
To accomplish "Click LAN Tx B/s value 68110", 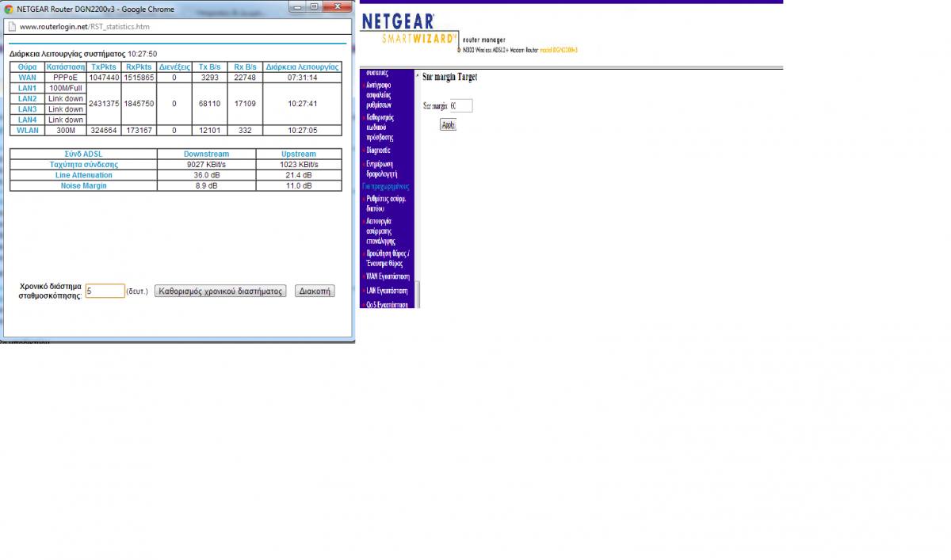I will (x=209, y=104).
